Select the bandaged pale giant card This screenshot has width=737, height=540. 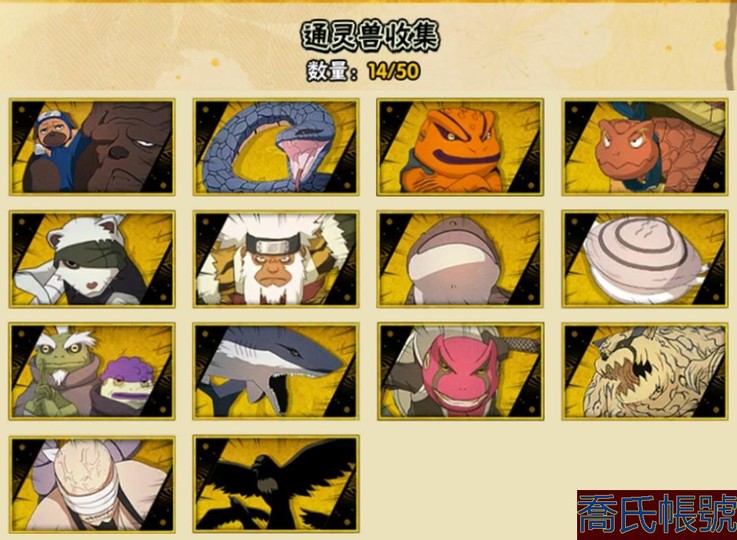(x=92, y=485)
